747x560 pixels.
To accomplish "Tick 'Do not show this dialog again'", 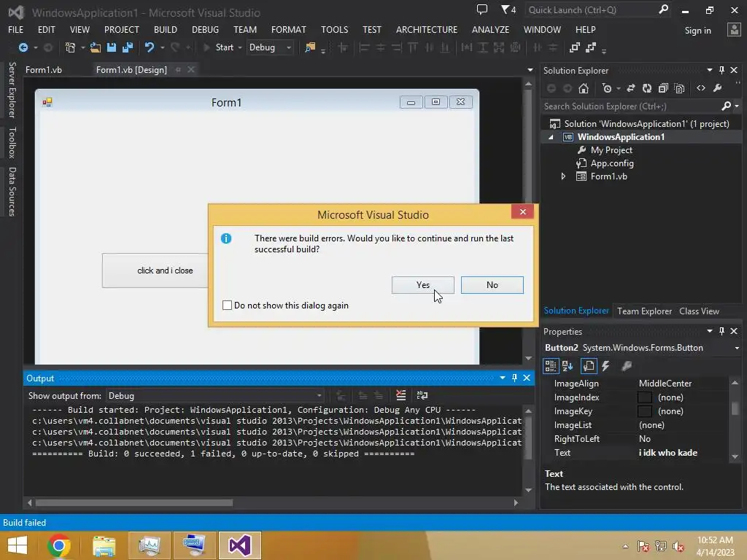I will (228, 306).
